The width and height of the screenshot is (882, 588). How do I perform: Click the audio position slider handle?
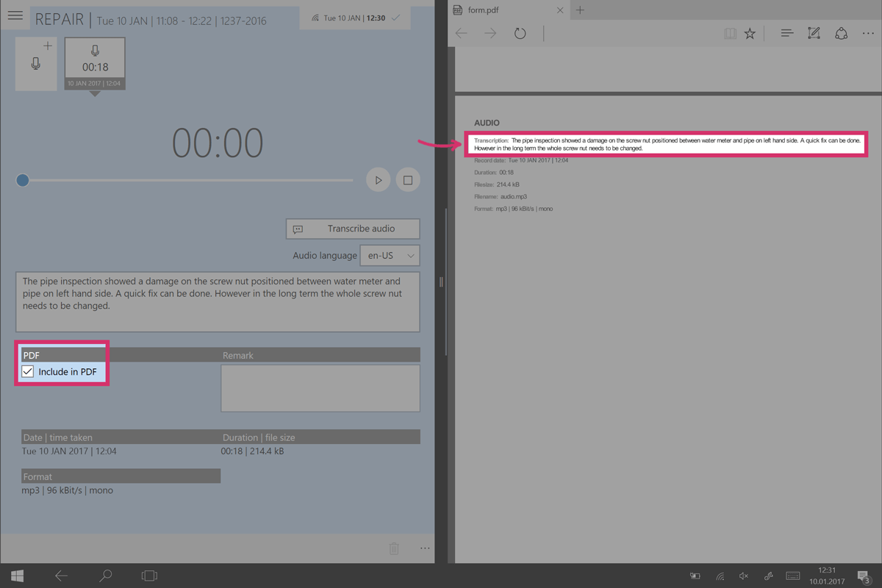[x=23, y=180]
